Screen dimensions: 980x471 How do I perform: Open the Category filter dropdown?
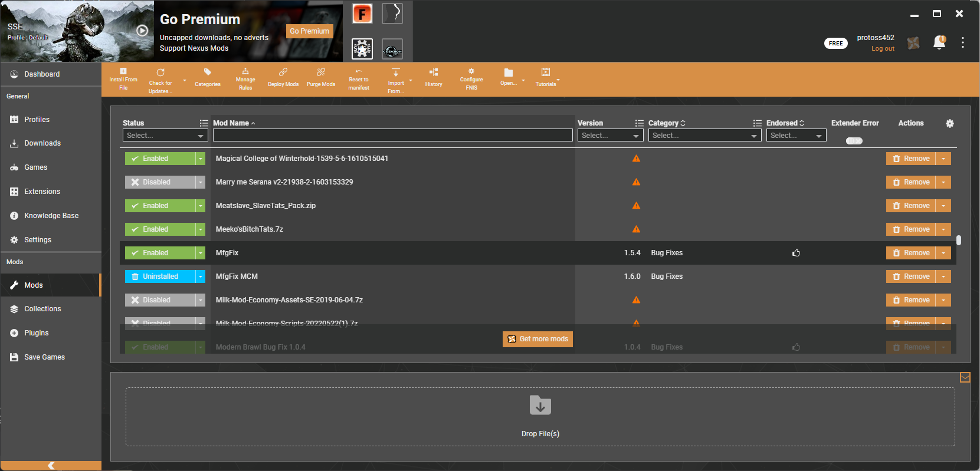point(705,136)
